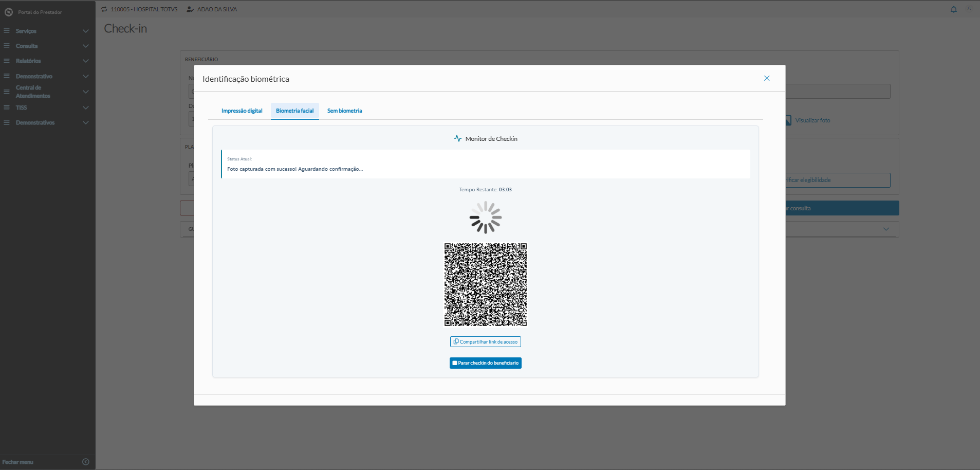Click the 110005 - HOSPITAL TOTVS label
Screen dimensions: 980x470
click(144, 9)
